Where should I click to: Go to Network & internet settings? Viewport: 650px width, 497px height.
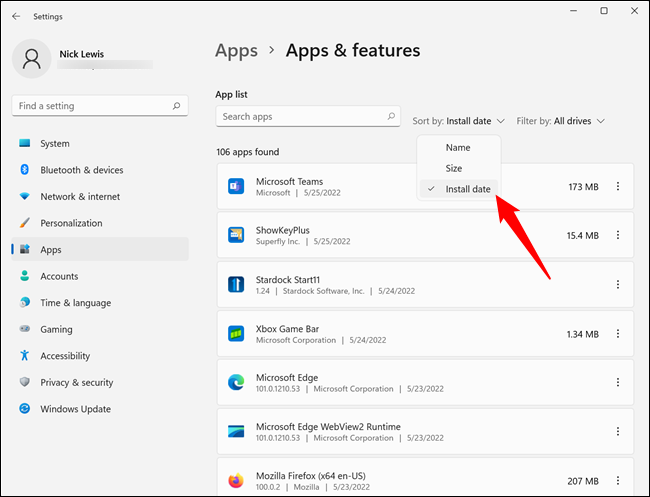(100, 196)
